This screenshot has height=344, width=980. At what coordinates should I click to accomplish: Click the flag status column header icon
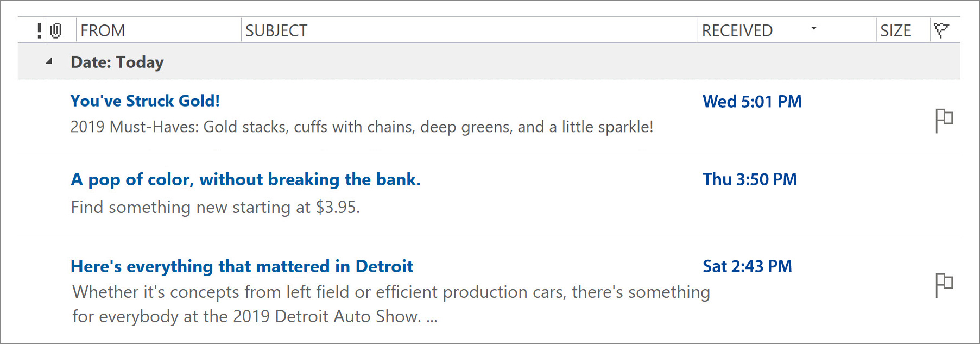[x=941, y=30]
